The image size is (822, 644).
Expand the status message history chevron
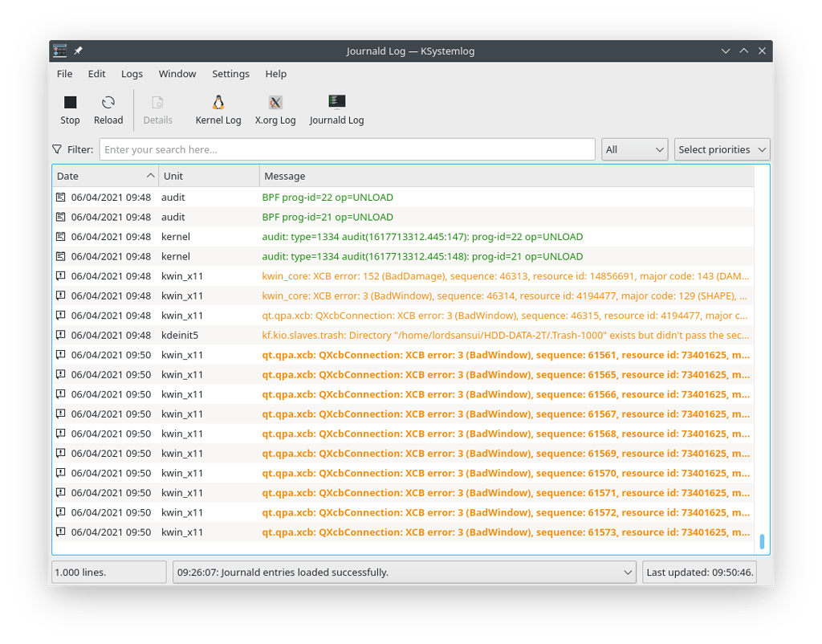pos(629,572)
